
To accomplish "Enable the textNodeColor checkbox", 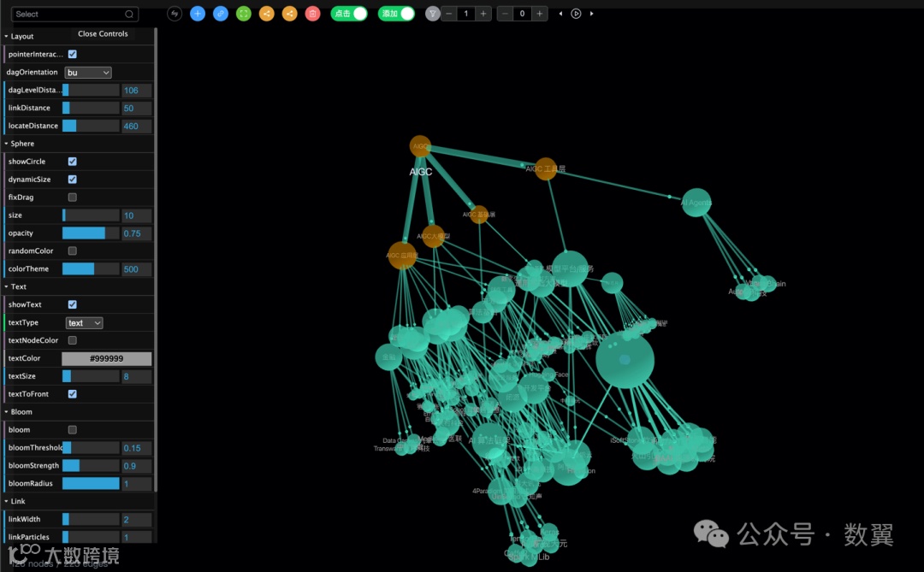I will pyautogui.click(x=73, y=340).
